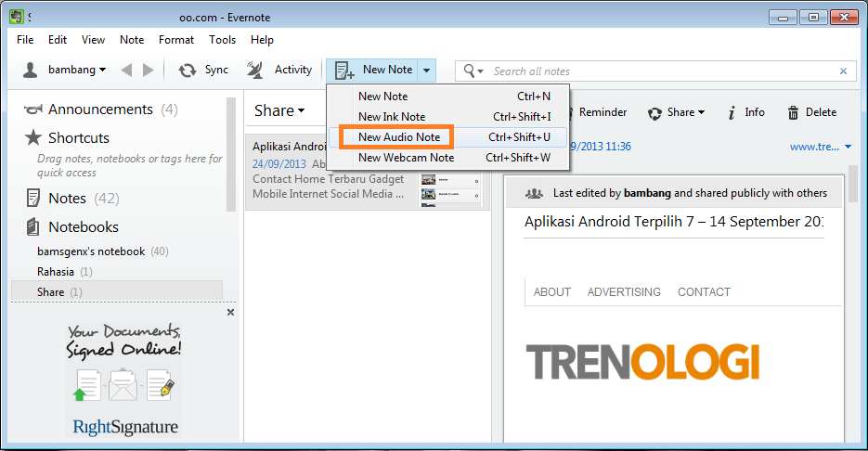868x451 pixels.
Task: Click the Evernote elephant app icon
Action: click(17, 17)
